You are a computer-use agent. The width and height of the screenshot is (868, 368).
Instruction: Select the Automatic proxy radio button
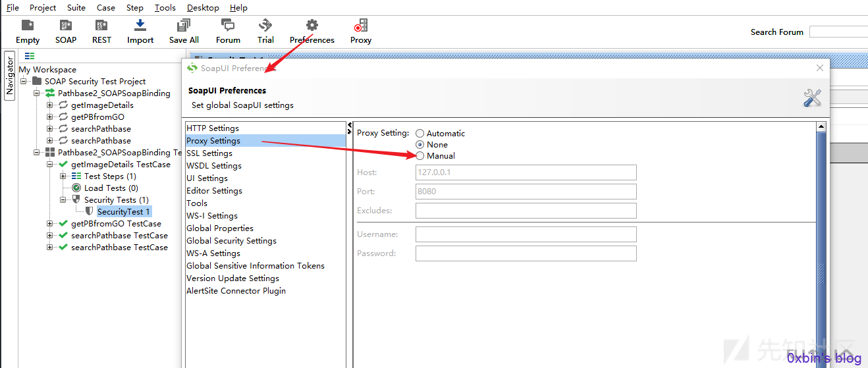(x=420, y=133)
